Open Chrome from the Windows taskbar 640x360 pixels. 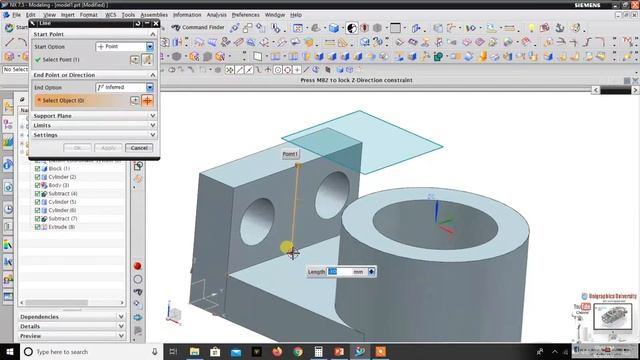pos(298,351)
